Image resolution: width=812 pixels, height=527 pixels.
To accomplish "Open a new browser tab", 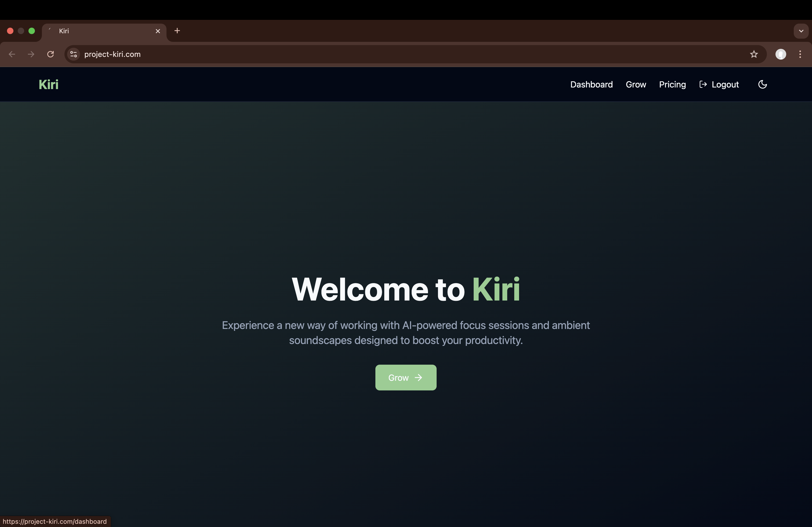I will click(x=177, y=31).
